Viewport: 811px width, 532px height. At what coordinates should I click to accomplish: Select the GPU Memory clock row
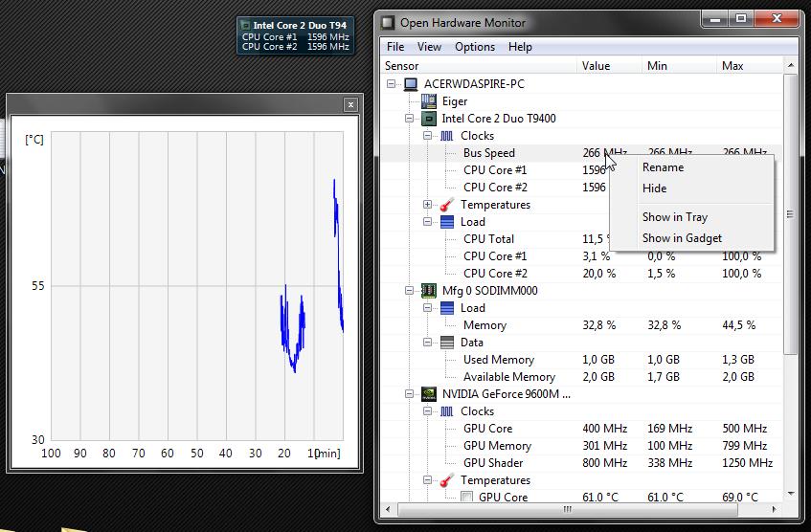point(582,446)
